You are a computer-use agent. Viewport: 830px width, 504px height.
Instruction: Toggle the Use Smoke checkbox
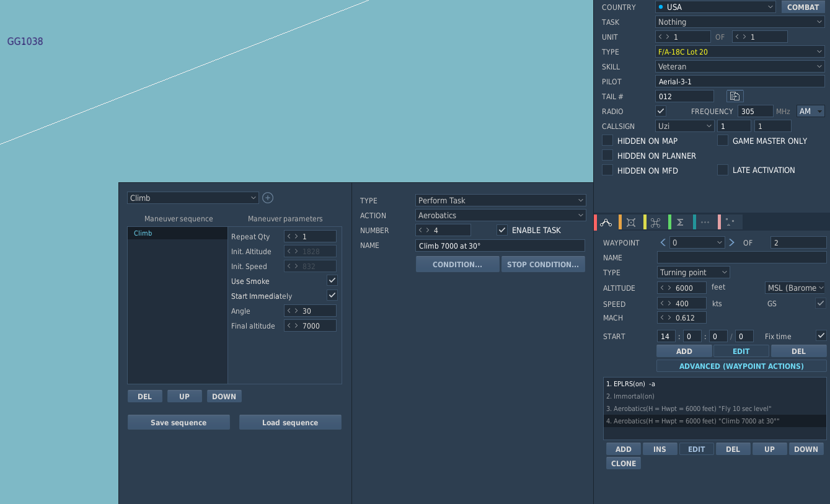[332, 280]
